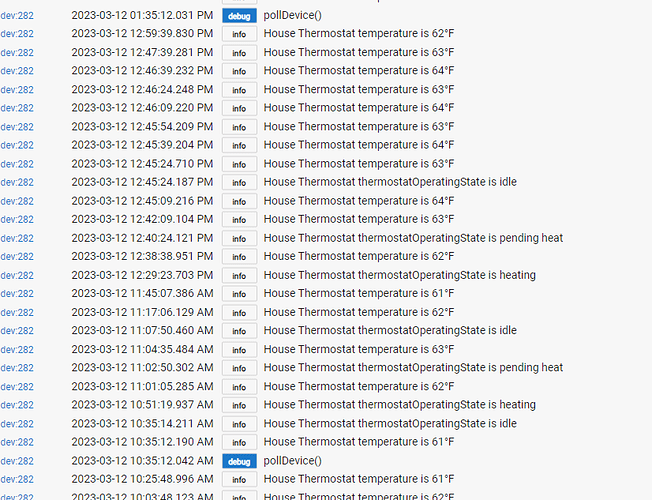Click info badge at 11:17:06.129 AM

(x=239, y=312)
